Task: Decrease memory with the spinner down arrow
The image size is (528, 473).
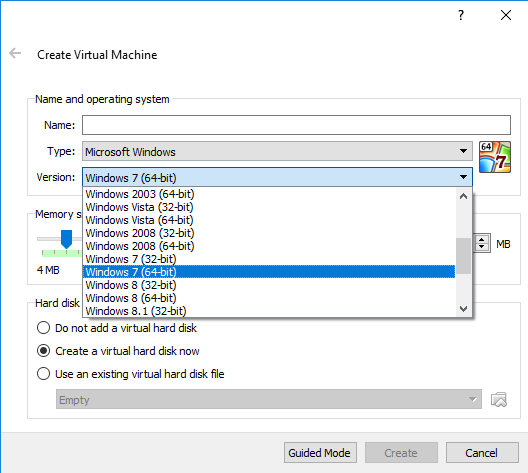Action: click(482, 247)
